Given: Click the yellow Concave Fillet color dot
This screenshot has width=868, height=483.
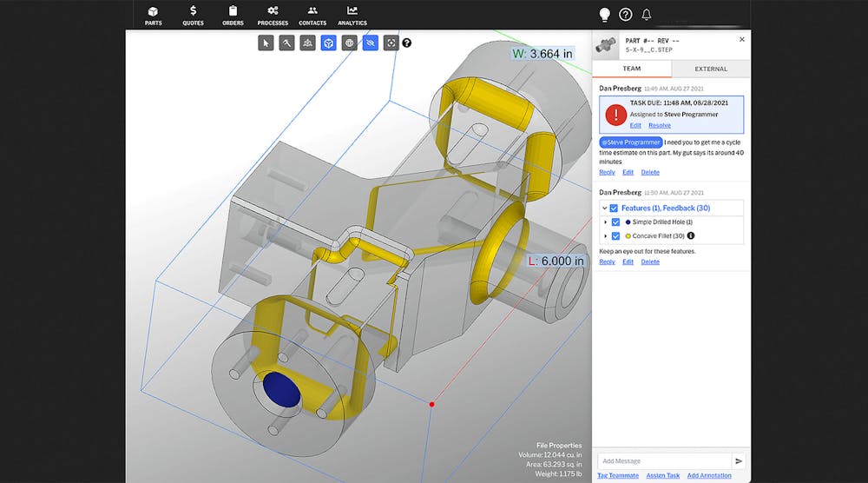Looking at the screenshot, I should click(628, 236).
